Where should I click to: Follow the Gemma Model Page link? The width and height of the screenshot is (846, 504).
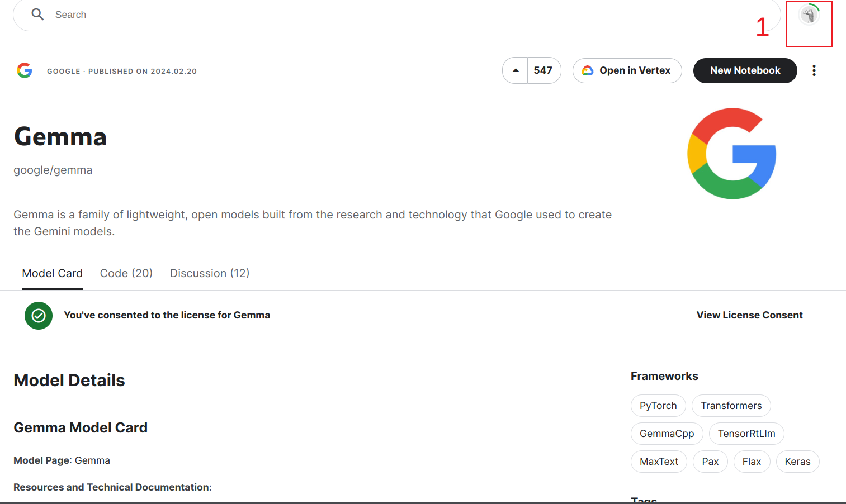(92, 460)
